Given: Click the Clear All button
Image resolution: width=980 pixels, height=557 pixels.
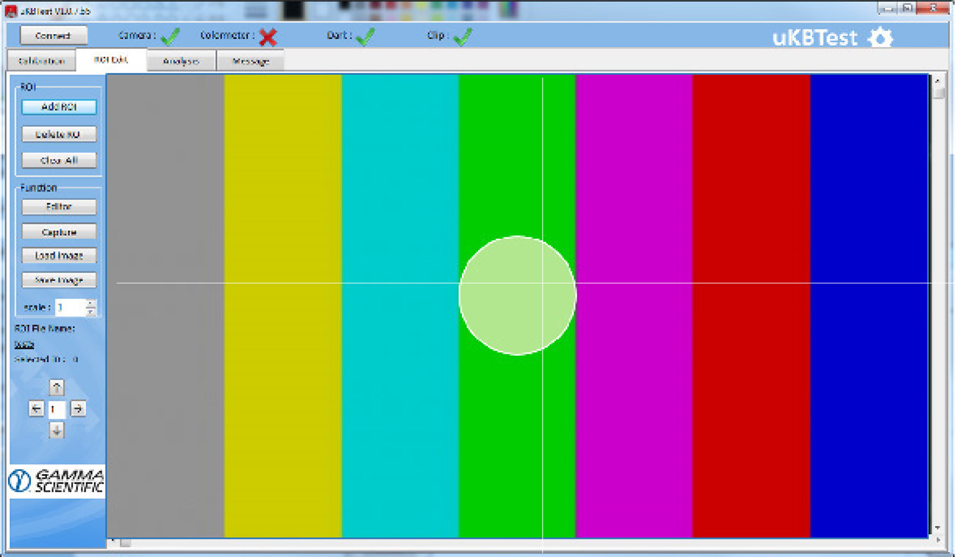Looking at the screenshot, I should (59, 160).
